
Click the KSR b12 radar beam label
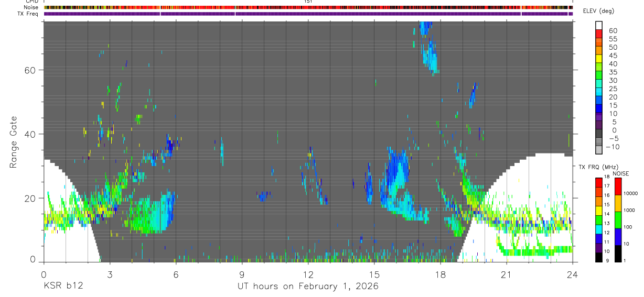click(x=62, y=287)
